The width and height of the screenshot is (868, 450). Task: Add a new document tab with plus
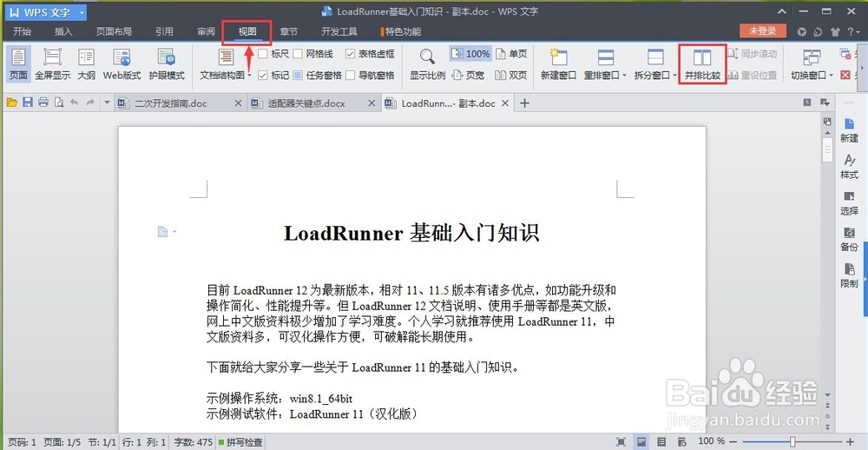click(x=525, y=103)
